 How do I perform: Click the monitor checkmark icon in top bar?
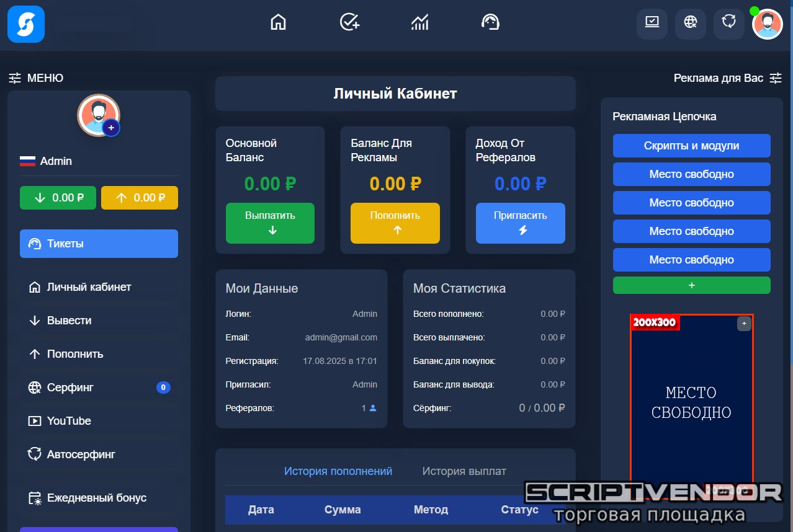click(652, 23)
